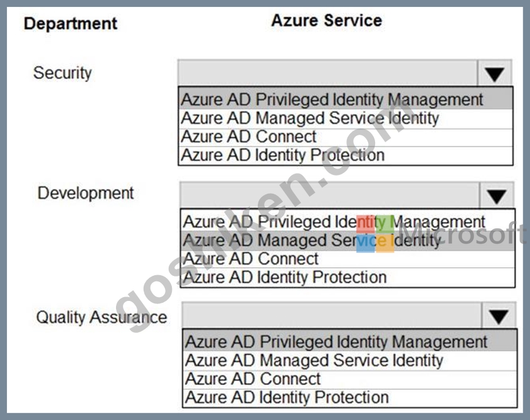
Task: Open the Security department dropdown arrow
Action: point(494,73)
